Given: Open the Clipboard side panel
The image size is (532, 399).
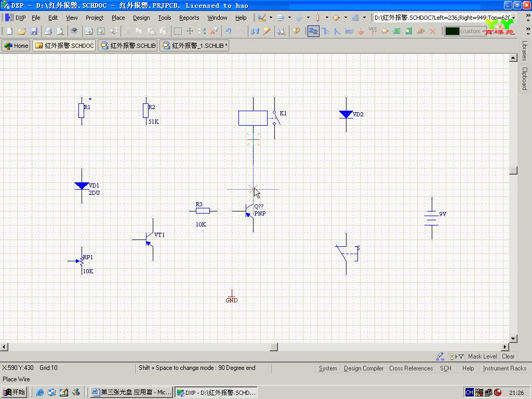Looking at the screenshot, I should pos(525,78).
